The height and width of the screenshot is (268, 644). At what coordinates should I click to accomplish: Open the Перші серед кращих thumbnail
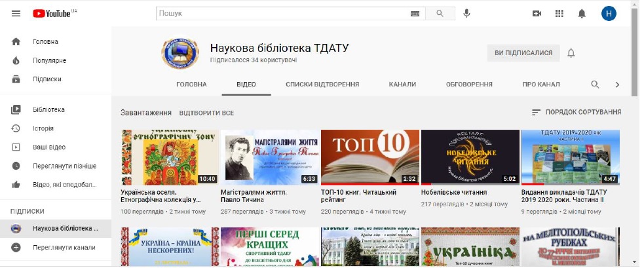270,246
